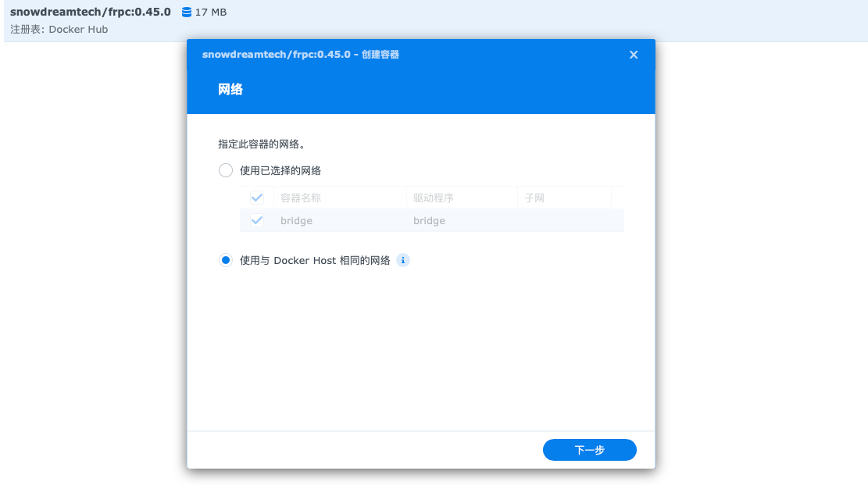Toggle the select-all checkbox in table header
868x485 pixels.
tap(257, 198)
